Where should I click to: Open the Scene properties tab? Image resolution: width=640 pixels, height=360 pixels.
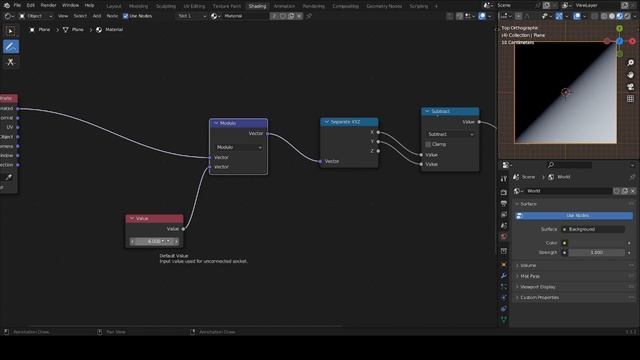coord(504,226)
